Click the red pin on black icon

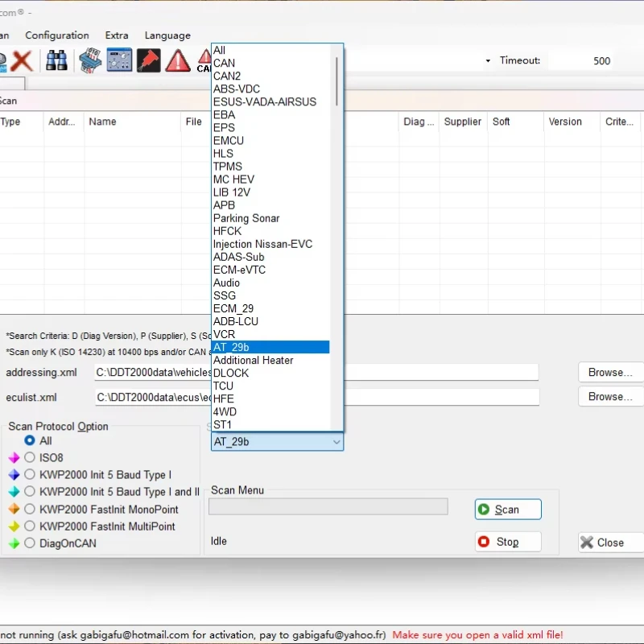(x=149, y=60)
